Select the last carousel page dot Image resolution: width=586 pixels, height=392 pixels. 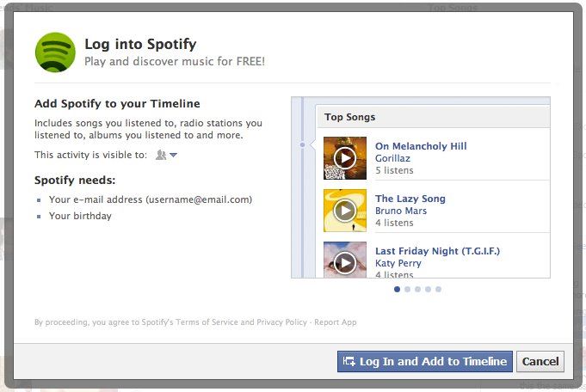(438, 290)
